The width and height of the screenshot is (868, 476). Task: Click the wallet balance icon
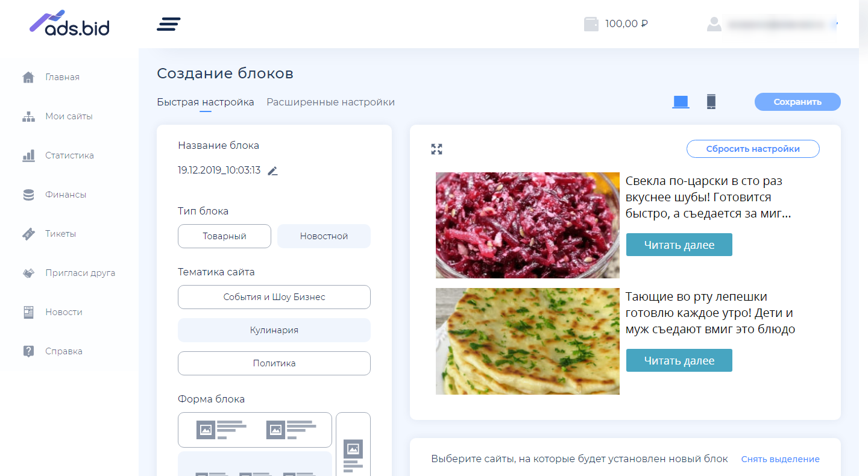pos(591,24)
